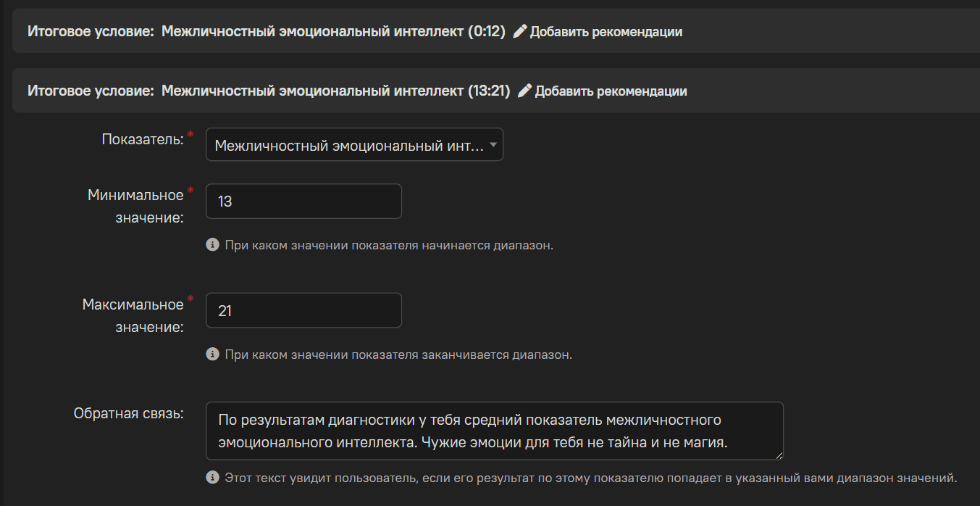Click inside the Обратная связь text area
This screenshot has width=980, height=506.
(494, 431)
